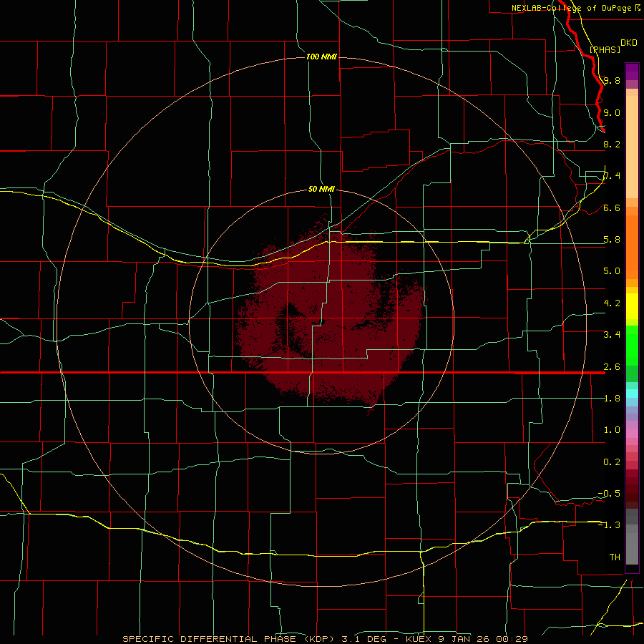The height and width of the screenshot is (644, 644).
Task: Click the '9 JAN 26 00:29' timestamp
Action: [x=483, y=639]
